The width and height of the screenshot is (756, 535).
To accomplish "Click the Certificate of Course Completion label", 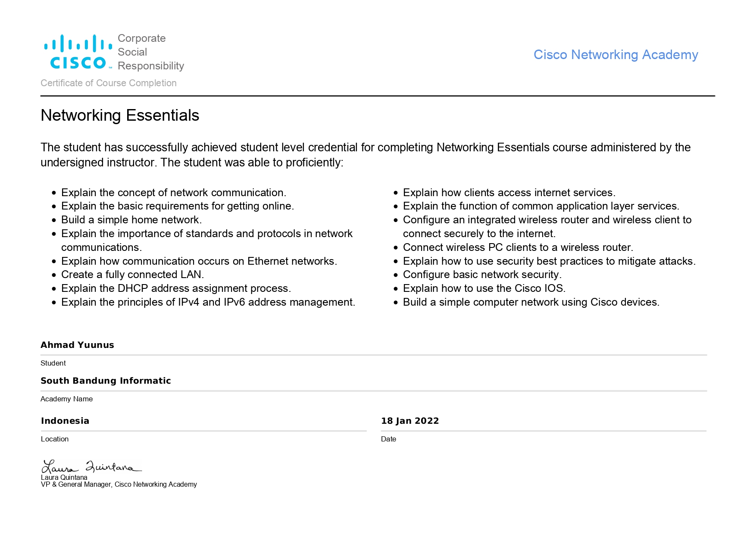I will coord(109,83).
